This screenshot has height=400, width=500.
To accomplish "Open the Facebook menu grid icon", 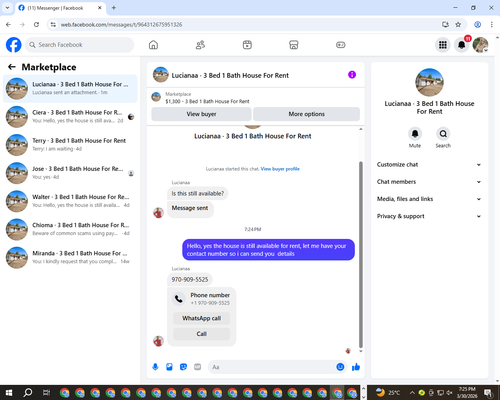I will (x=443, y=45).
